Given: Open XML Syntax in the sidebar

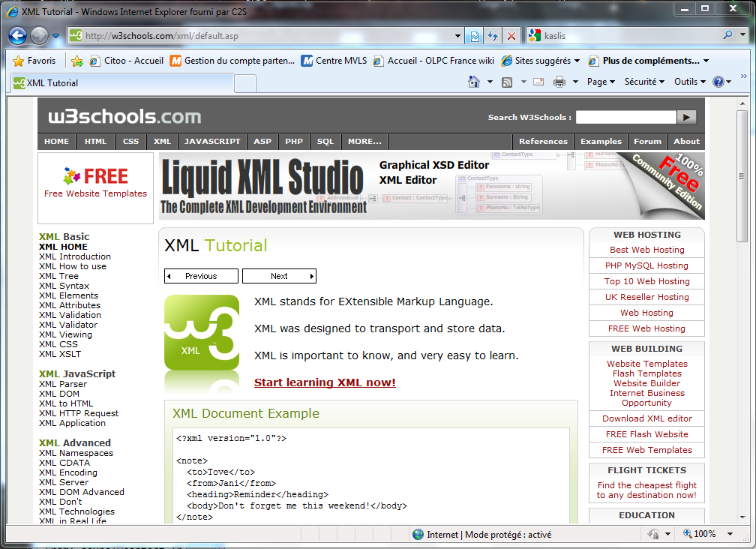Looking at the screenshot, I should coord(64,286).
